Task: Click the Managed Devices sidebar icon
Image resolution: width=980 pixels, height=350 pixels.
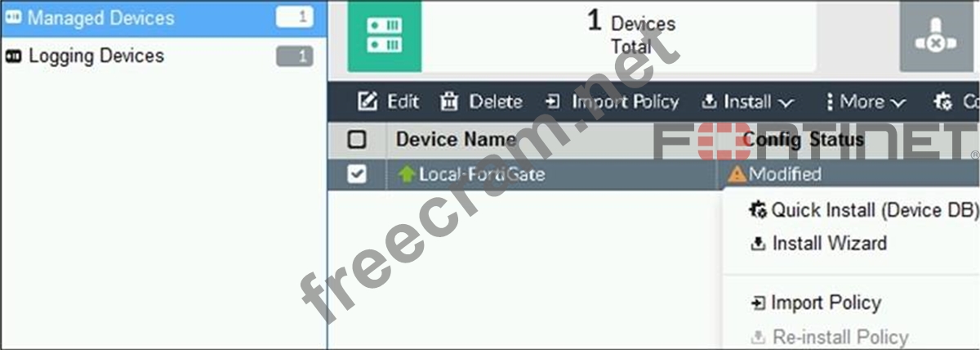Action: point(13,18)
